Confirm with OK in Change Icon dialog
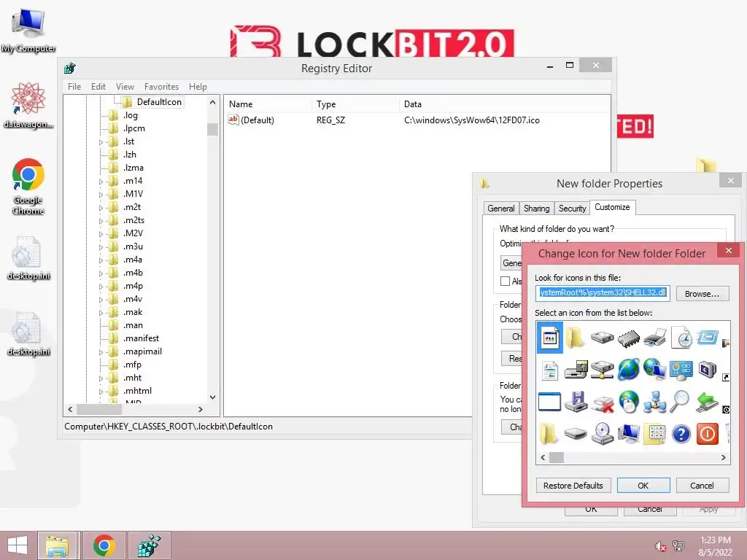 (643, 485)
